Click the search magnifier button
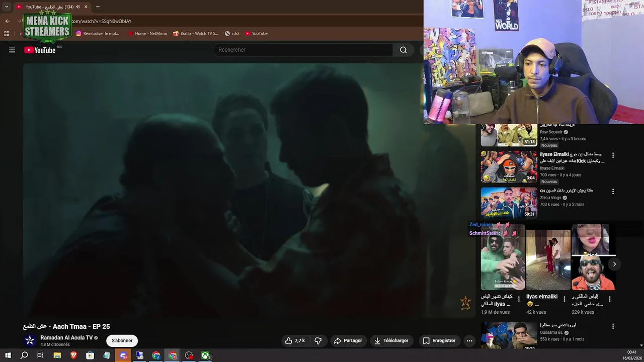 [x=404, y=50]
